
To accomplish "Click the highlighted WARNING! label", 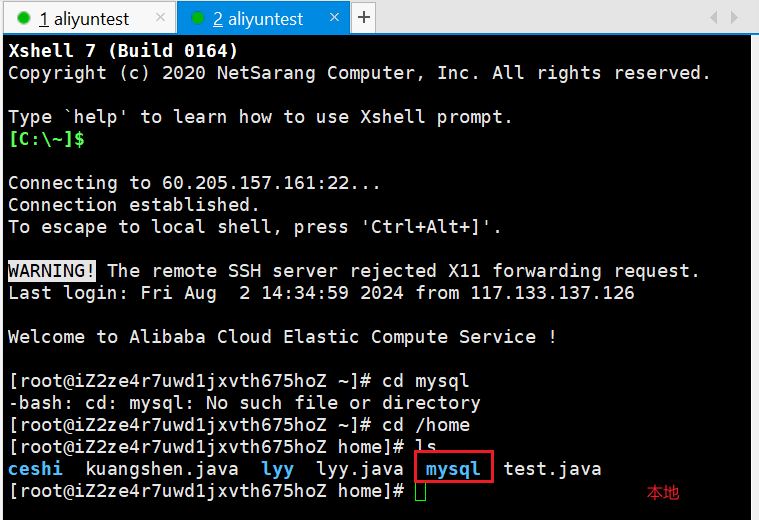I will pos(52,271).
